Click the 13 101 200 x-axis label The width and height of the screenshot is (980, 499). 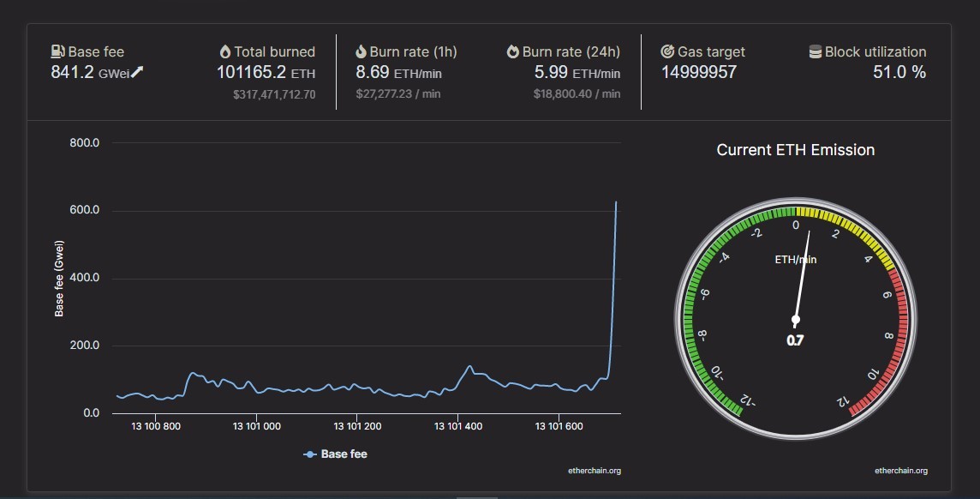coord(357,426)
